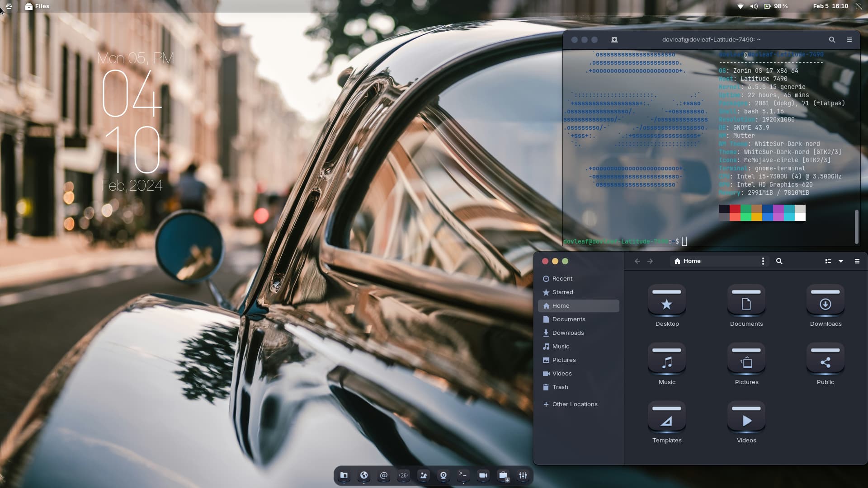The image size is (868, 488).
Task: Go back in the Files window
Action: tap(637, 261)
